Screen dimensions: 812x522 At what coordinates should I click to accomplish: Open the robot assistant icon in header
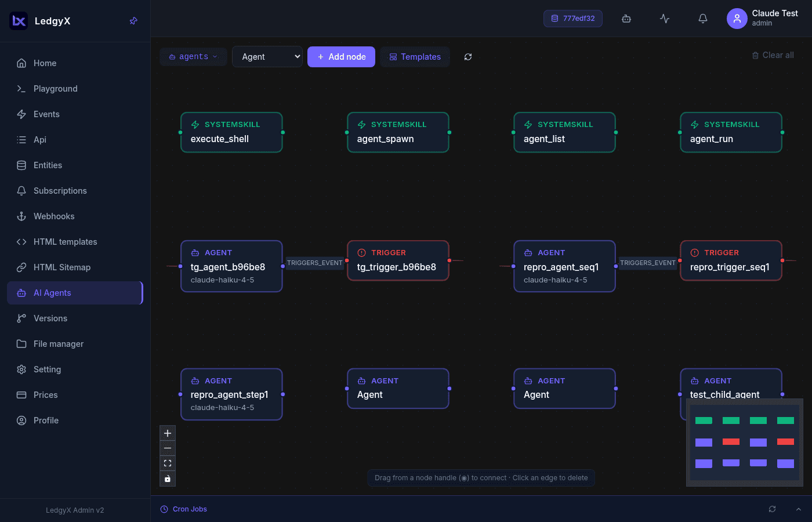coord(626,19)
